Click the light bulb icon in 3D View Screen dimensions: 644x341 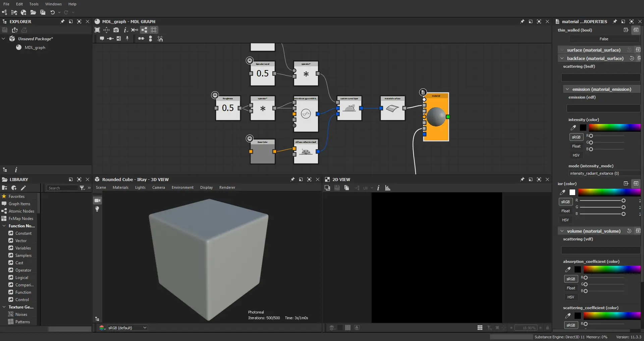pos(97,209)
